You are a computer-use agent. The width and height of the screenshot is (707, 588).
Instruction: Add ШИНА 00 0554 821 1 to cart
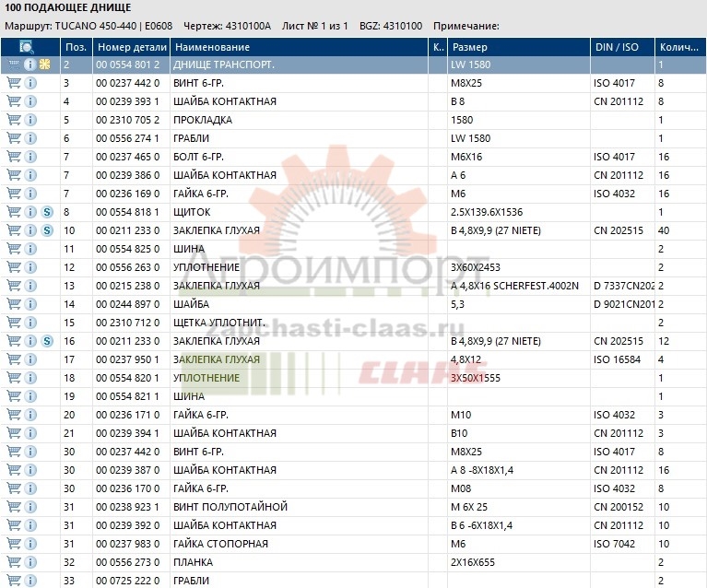point(14,396)
